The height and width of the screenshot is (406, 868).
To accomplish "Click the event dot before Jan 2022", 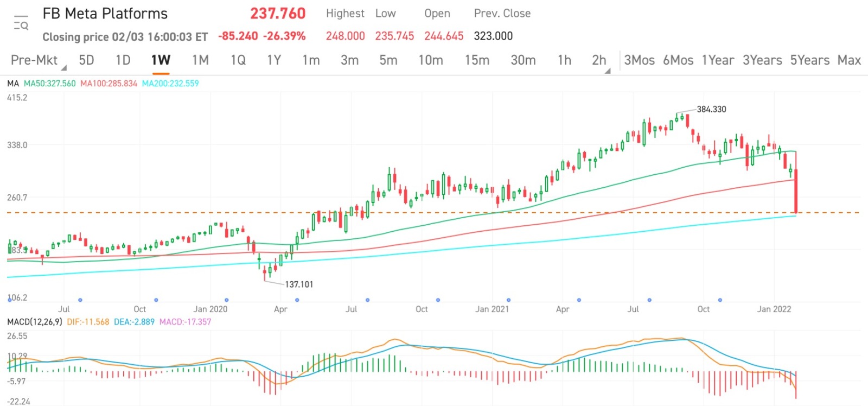I will [720, 300].
